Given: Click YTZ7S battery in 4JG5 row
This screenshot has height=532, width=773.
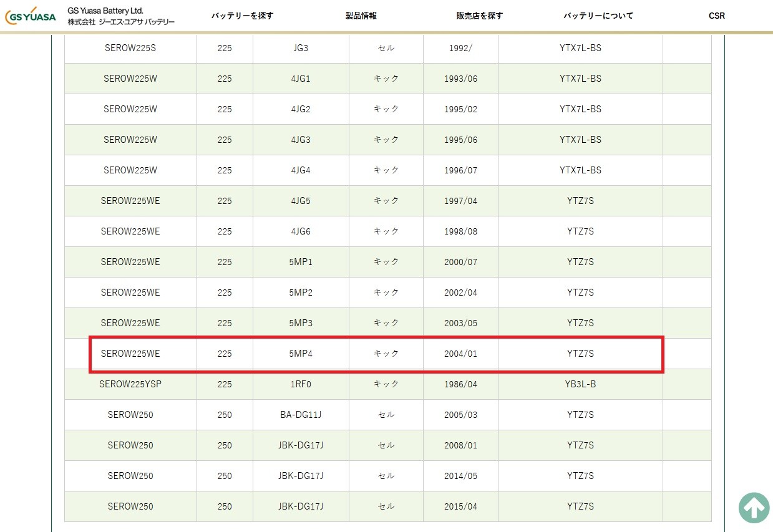Looking at the screenshot, I should pyautogui.click(x=580, y=201).
